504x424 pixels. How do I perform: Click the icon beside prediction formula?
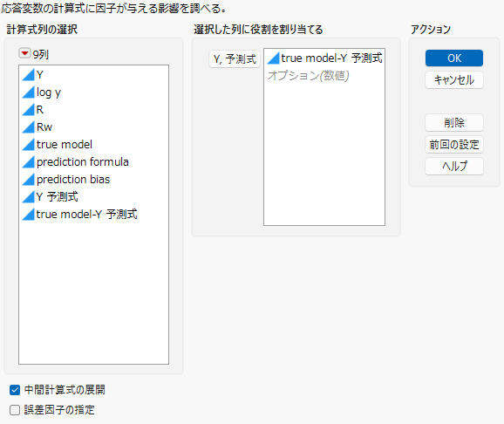(28, 161)
